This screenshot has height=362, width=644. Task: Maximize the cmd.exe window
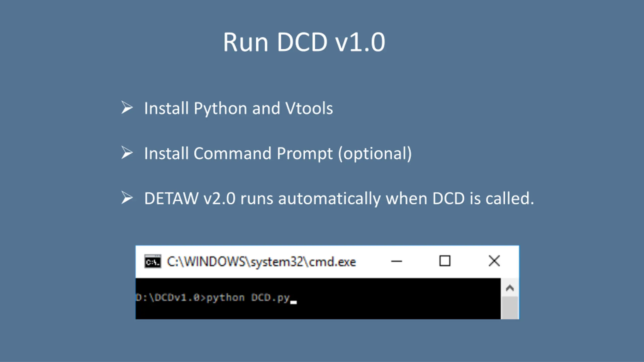(445, 261)
